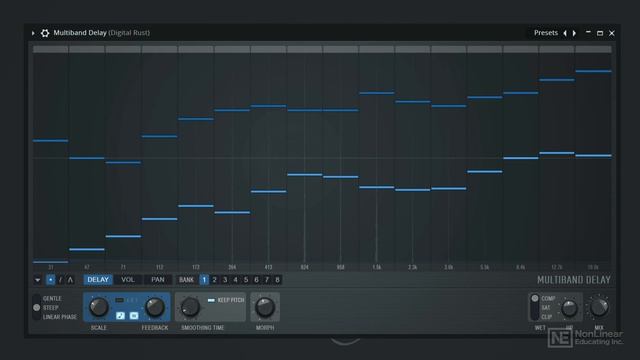Toggle the tempo sync note icon
Screen dimensions: 640x360
[120, 316]
